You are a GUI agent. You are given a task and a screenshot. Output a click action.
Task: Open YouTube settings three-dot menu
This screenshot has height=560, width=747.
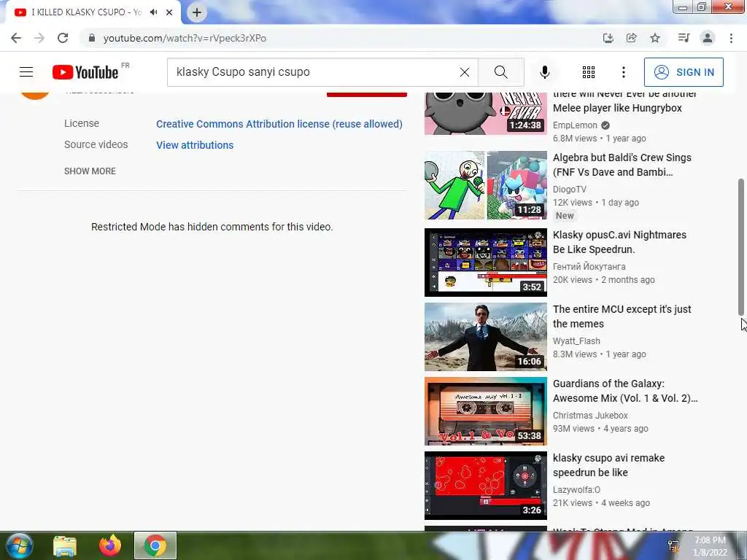623,72
